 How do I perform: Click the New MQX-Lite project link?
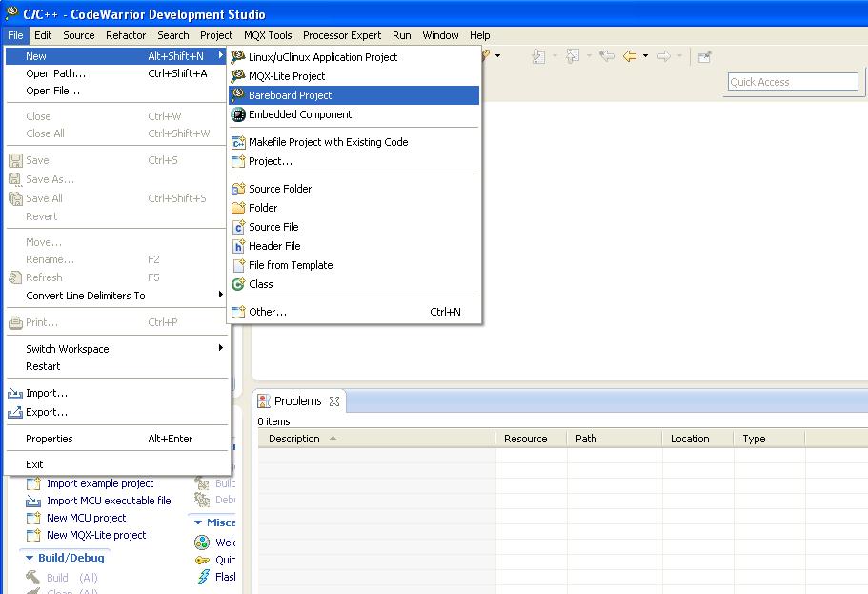(x=96, y=535)
